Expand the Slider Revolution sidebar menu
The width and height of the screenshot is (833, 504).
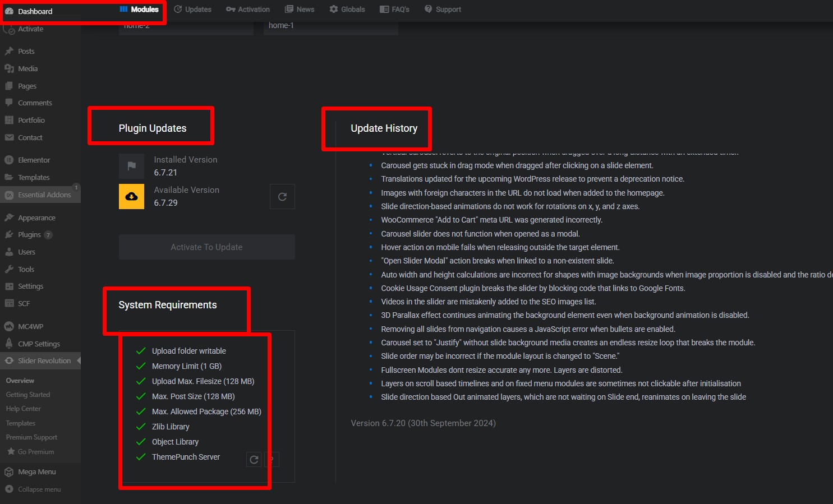pyautogui.click(x=44, y=361)
